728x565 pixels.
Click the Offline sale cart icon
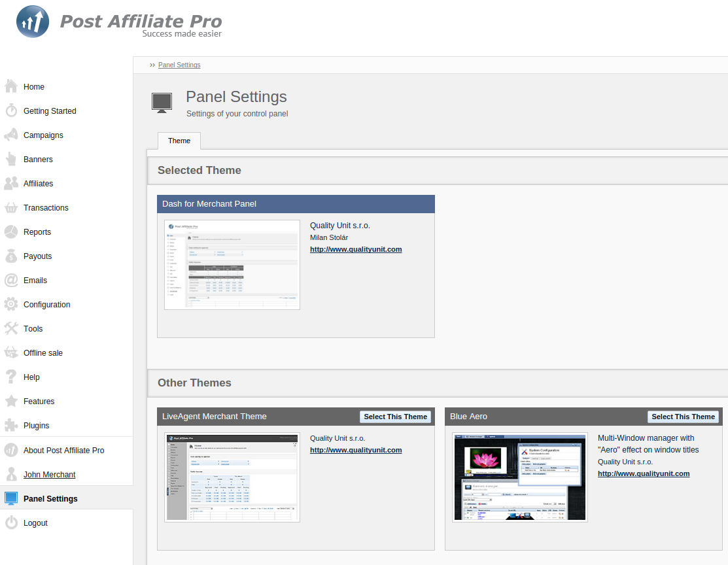click(x=11, y=352)
